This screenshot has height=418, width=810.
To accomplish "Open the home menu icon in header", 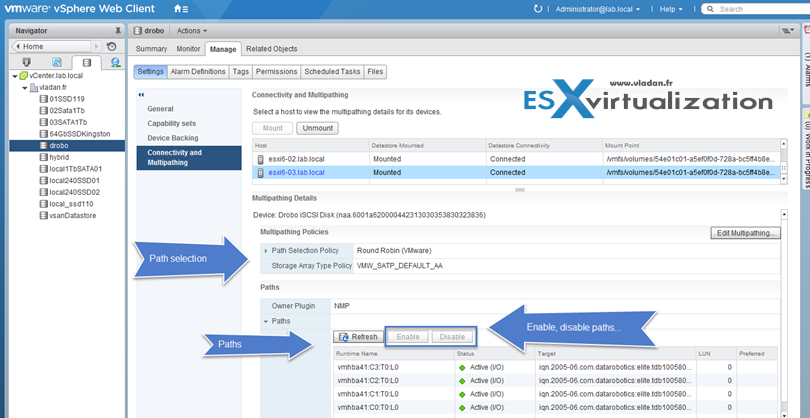I will pyautogui.click(x=181, y=9).
